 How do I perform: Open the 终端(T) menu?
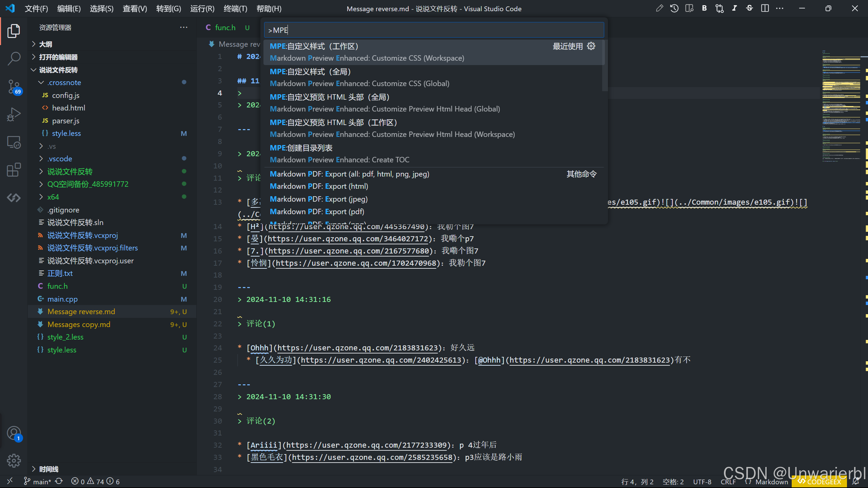pos(235,9)
